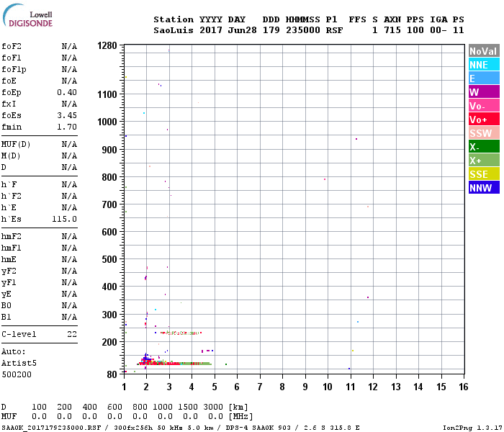This screenshot has width=504, height=432.
Task: Click the foEs value 3.45
Action: (x=67, y=115)
